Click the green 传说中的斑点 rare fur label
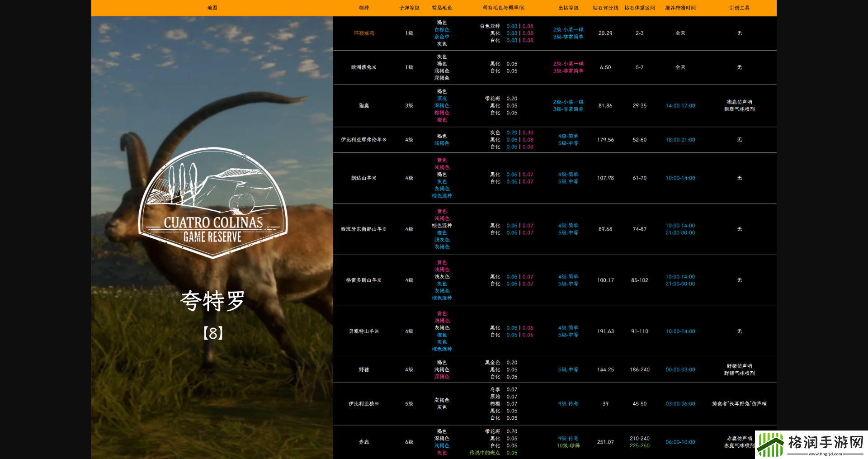Image resolution: width=868 pixels, height=459 pixels. [485, 453]
